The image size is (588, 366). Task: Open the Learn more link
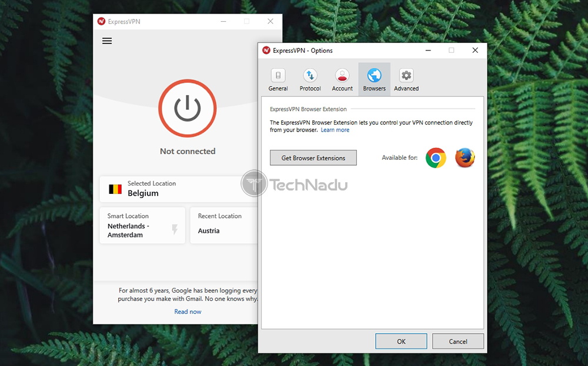[x=335, y=130]
